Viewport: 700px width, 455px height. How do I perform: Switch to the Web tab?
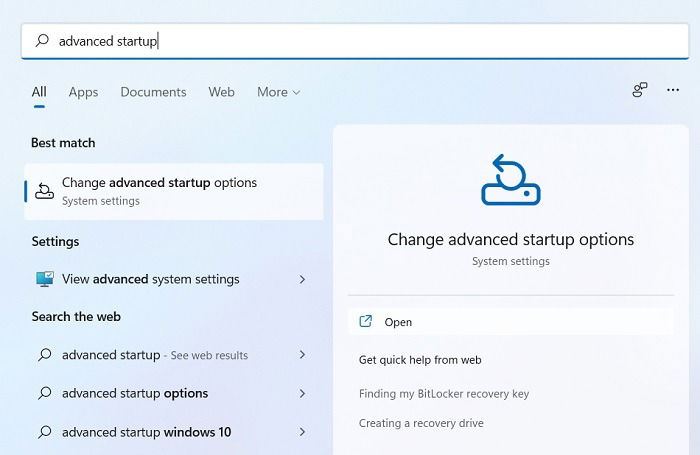[x=221, y=92]
